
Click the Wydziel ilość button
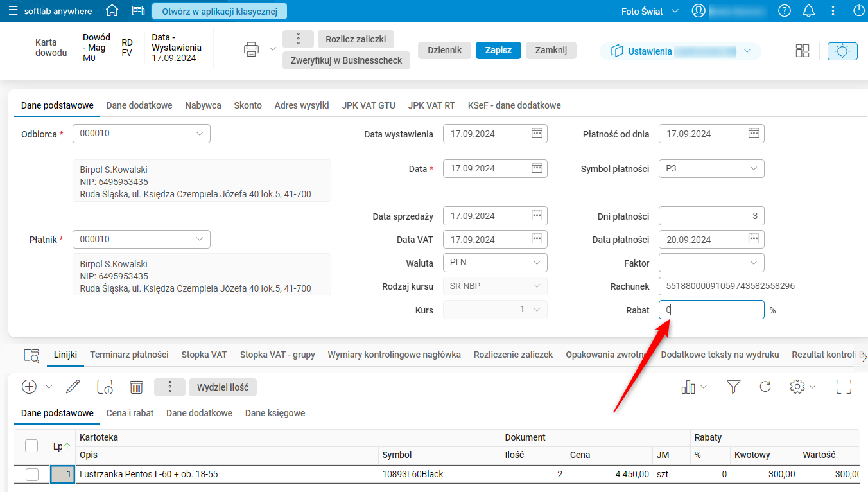tap(223, 387)
